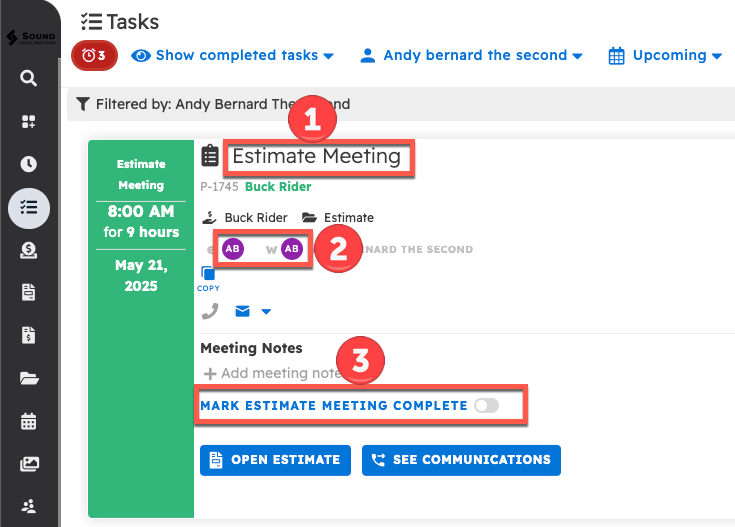The width and height of the screenshot is (735, 527).
Task: Expand Show completed tasks dropdown
Action: coord(232,56)
